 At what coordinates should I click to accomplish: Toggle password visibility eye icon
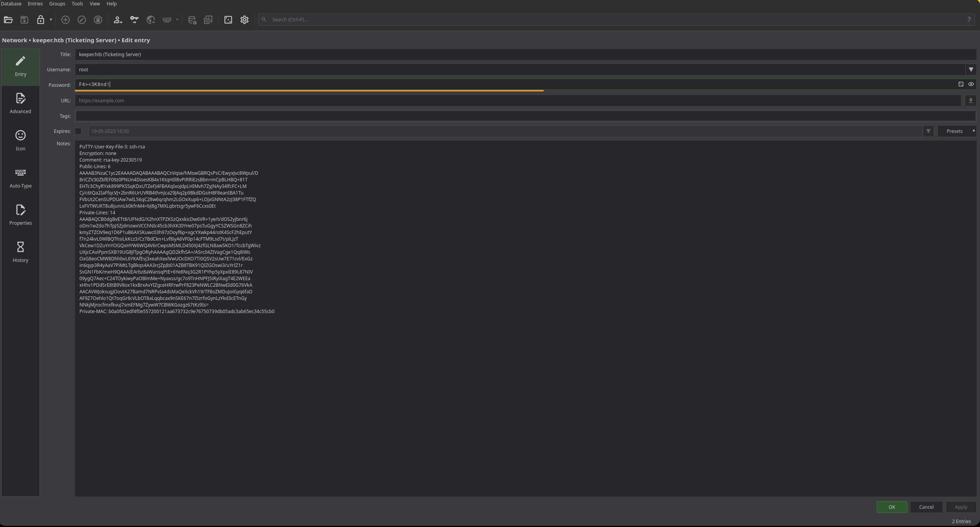[971, 84]
